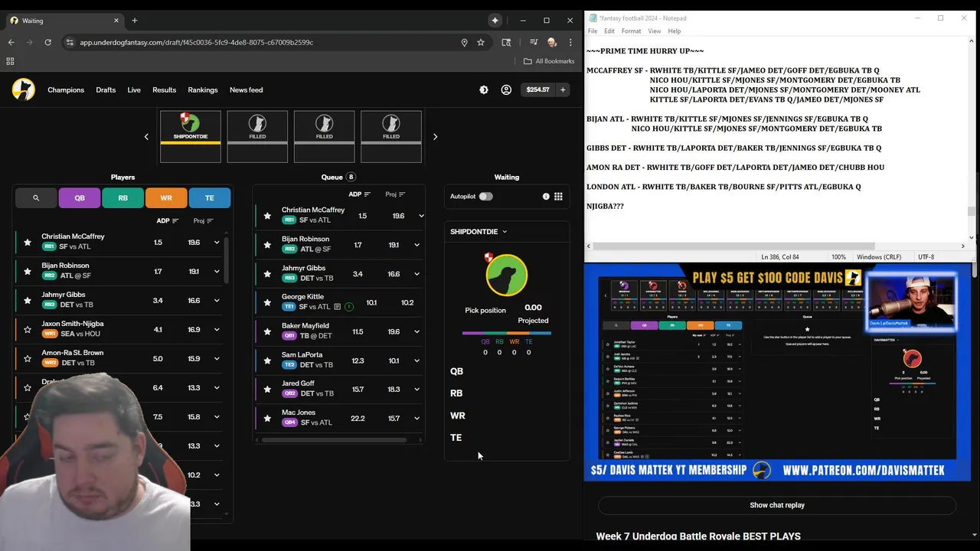
Task: Filter players by WR position
Action: [x=166, y=197]
